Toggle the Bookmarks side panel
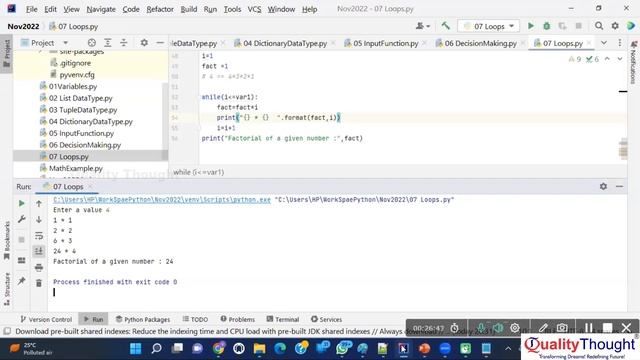This screenshot has width=640, height=360. pyautogui.click(x=7, y=241)
